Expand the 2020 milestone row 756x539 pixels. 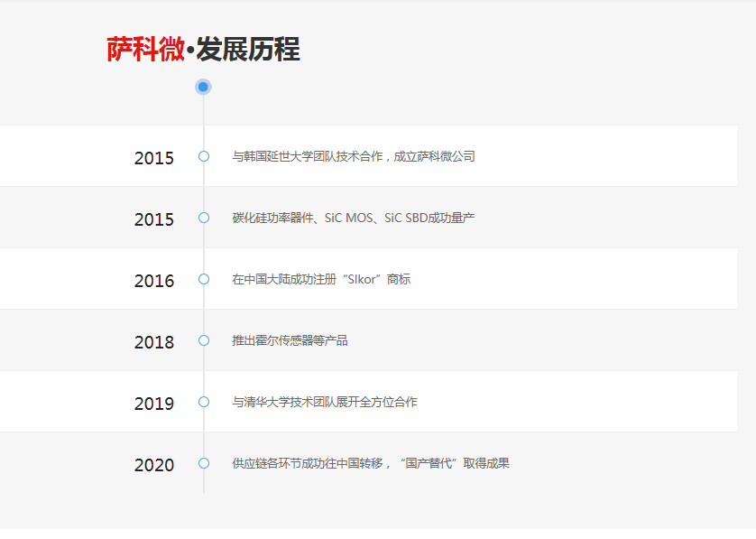pyautogui.click(x=378, y=464)
